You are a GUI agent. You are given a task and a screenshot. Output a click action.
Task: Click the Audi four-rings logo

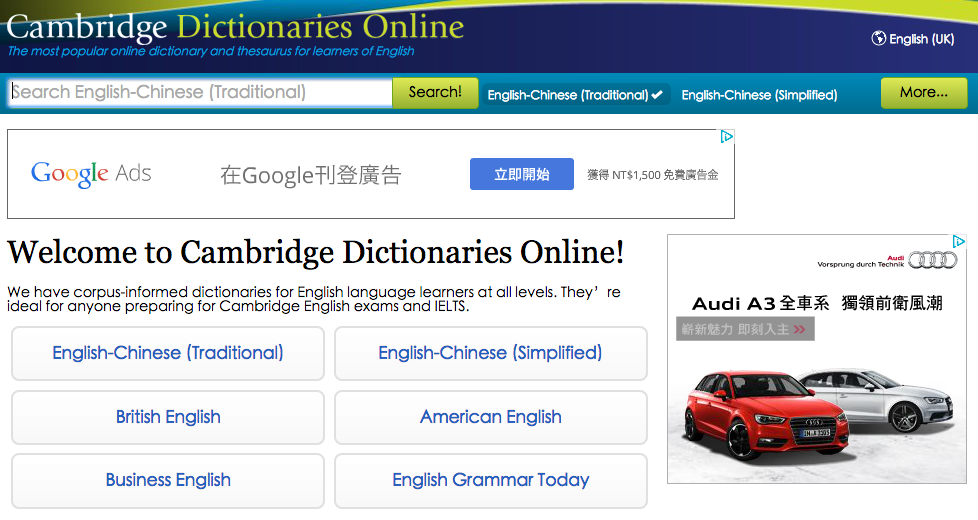(x=932, y=260)
